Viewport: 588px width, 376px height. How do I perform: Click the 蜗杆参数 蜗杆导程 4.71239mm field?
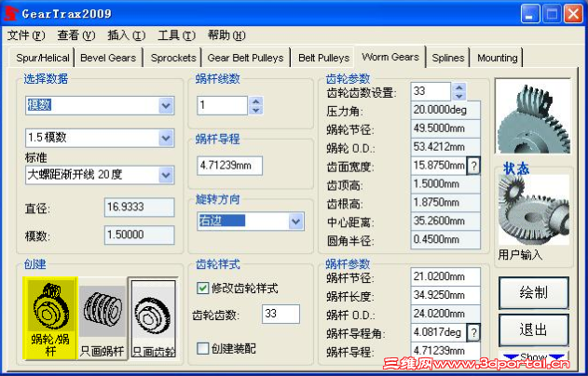point(445,351)
